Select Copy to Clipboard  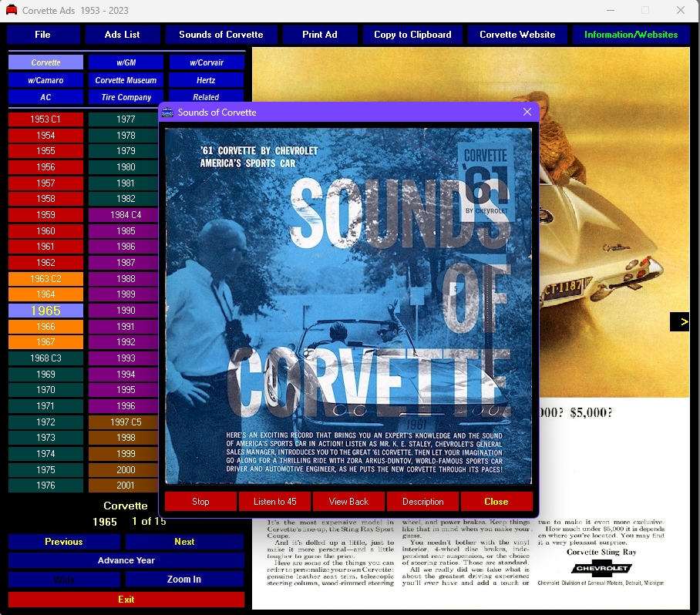point(412,35)
